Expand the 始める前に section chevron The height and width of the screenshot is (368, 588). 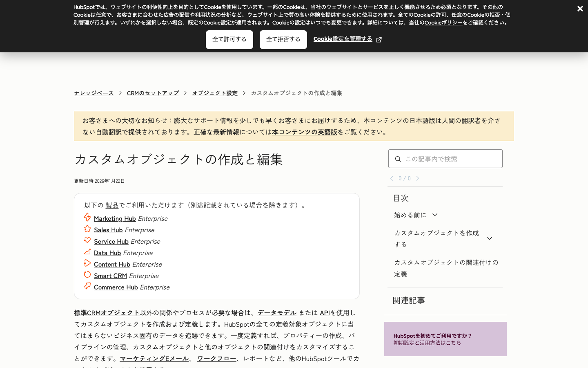[435, 215]
